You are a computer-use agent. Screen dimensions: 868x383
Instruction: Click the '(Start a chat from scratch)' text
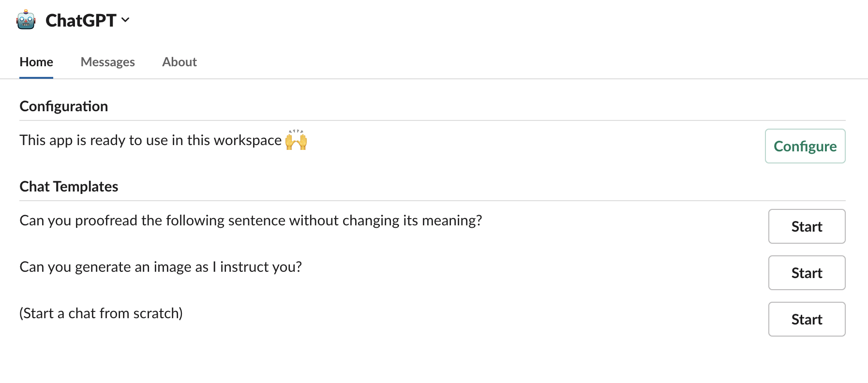(x=101, y=313)
